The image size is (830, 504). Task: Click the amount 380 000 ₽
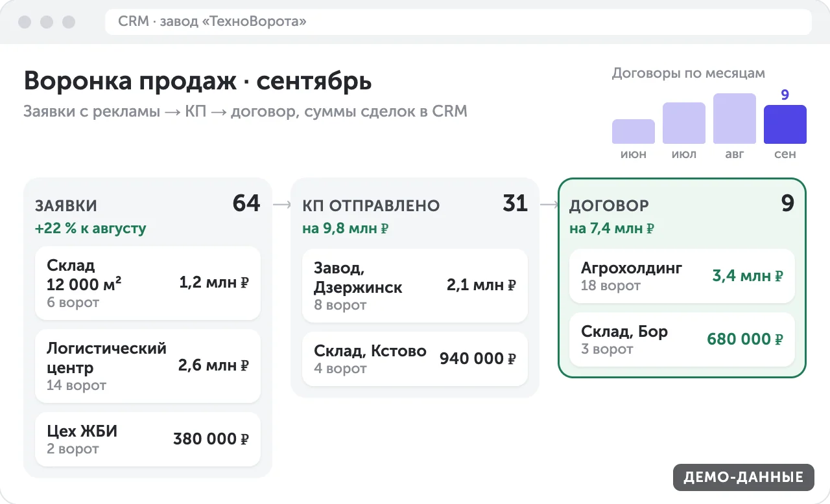click(x=211, y=439)
